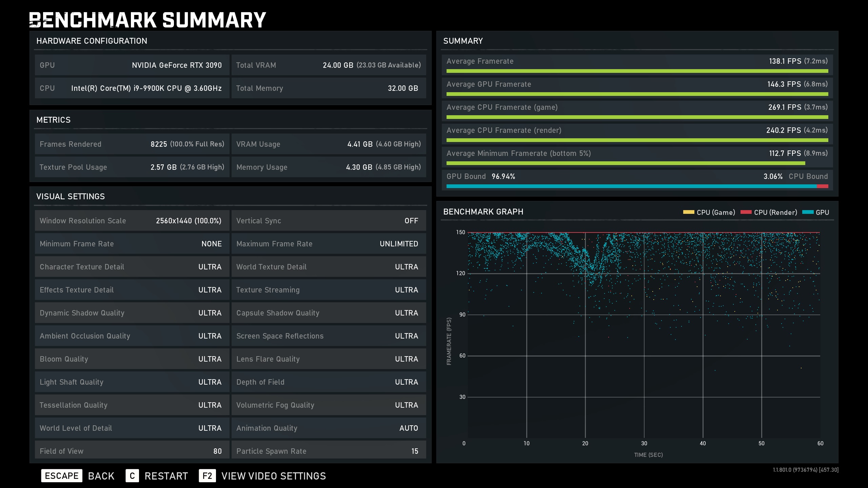Click the BACK button label
Screen dimensions: 868x488
pyautogui.click(x=101, y=476)
